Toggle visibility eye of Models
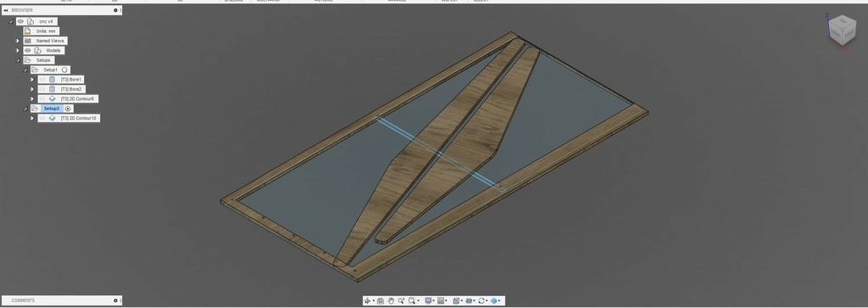This screenshot has width=868, height=308. [28, 50]
